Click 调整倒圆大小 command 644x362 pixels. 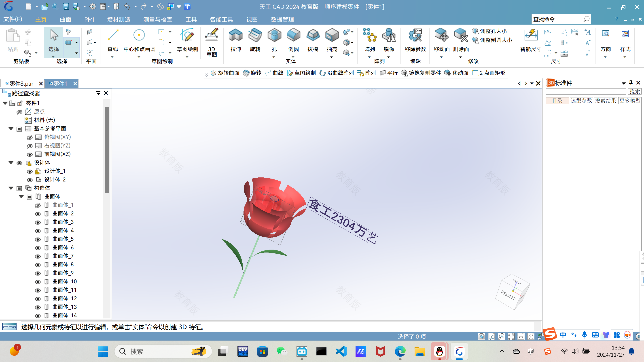point(492,40)
